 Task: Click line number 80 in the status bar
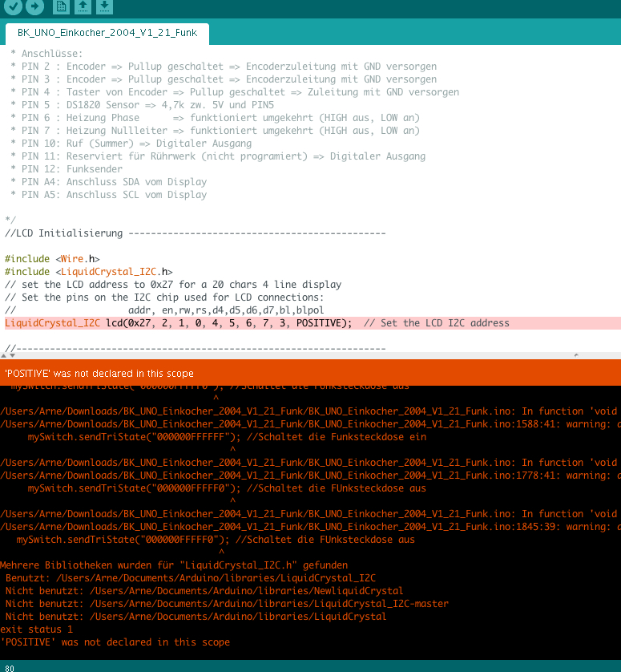(x=10, y=666)
